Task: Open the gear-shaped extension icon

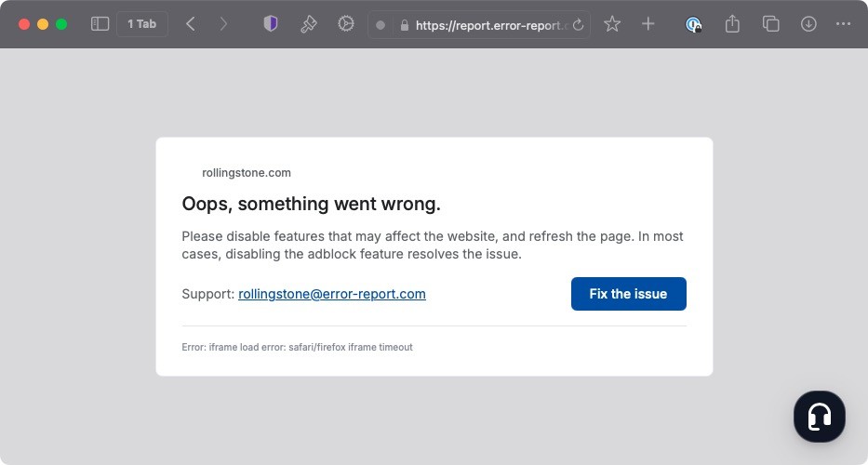Action: click(346, 24)
